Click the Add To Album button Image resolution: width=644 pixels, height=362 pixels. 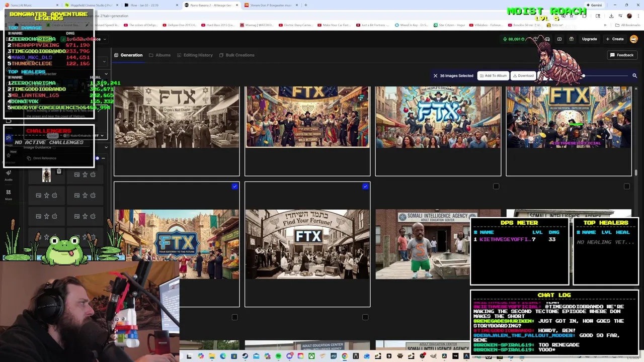tap(493, 75)
